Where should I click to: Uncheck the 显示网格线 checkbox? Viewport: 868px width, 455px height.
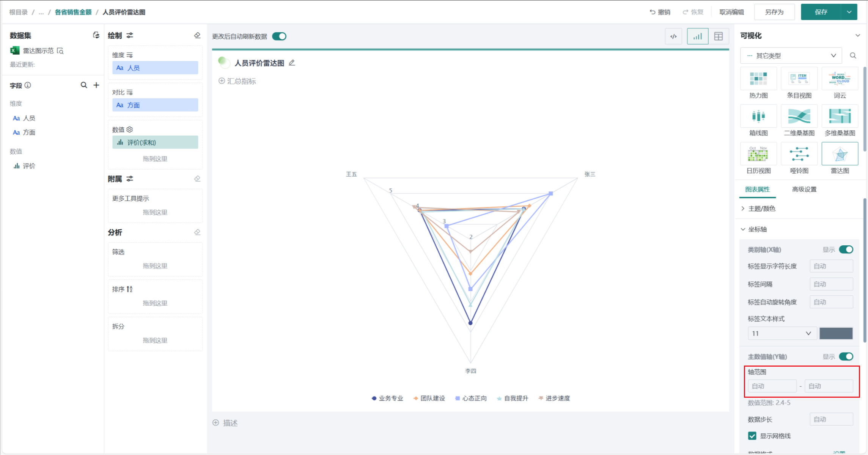point(752,436)
